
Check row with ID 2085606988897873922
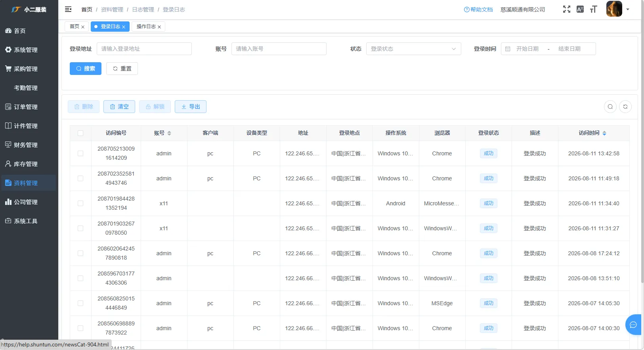click(80, 328)
